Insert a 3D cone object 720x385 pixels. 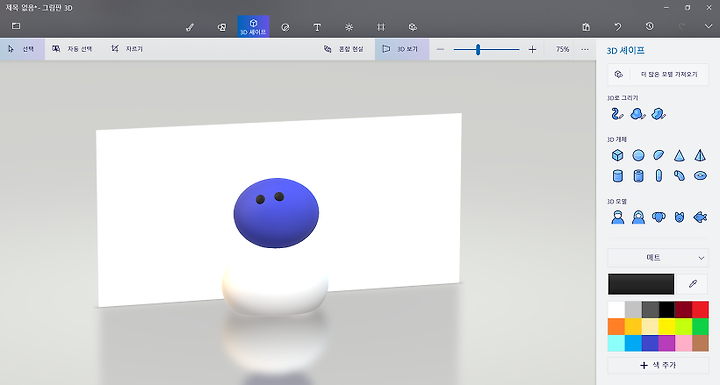(679, 155)
